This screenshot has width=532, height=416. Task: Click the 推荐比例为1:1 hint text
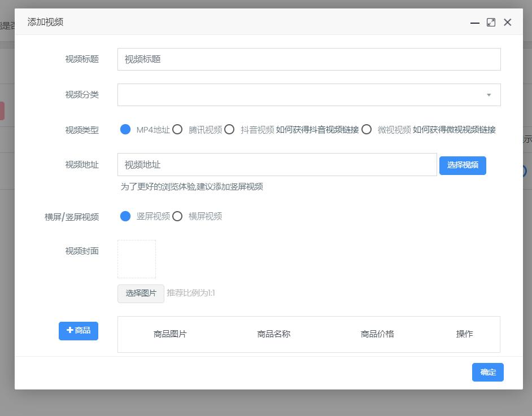click(x=191, y=293)
